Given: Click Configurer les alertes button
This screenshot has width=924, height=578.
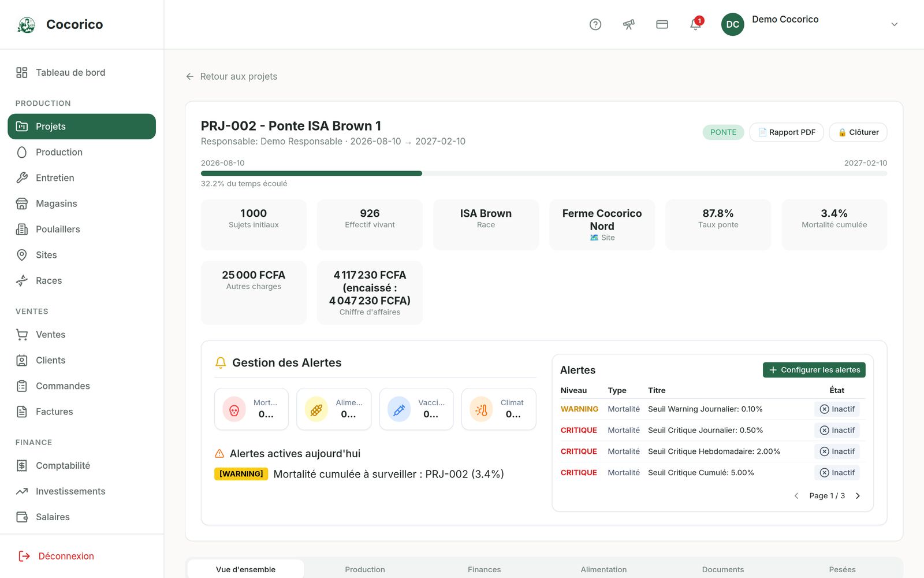Looking at the screenshot, I should [x=814, y=370].
